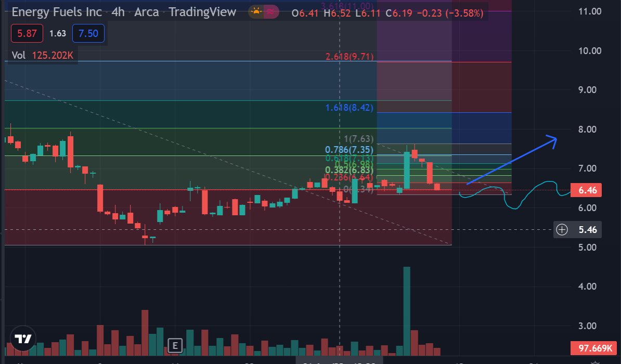This screenshot has height=364, width=621.
Task: Click the TradingView logo icon
Action: [x=23, y=339]
